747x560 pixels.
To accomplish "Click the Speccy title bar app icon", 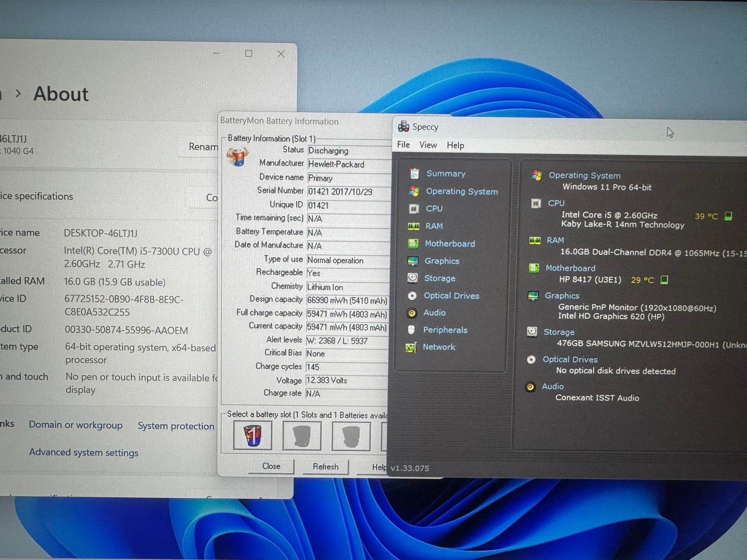I will coord(403,127).
